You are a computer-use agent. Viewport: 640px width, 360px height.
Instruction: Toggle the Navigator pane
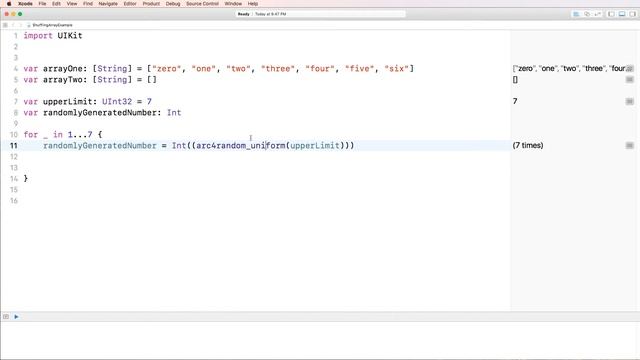pyautogui.click(x=611, y=14)
